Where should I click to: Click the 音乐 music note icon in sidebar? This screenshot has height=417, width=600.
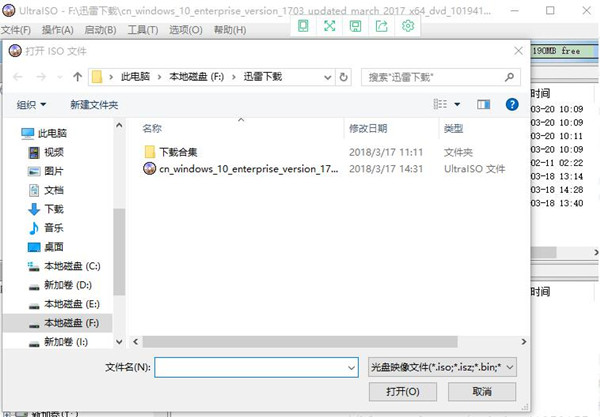pyautogui.click(x=34, y=228)
